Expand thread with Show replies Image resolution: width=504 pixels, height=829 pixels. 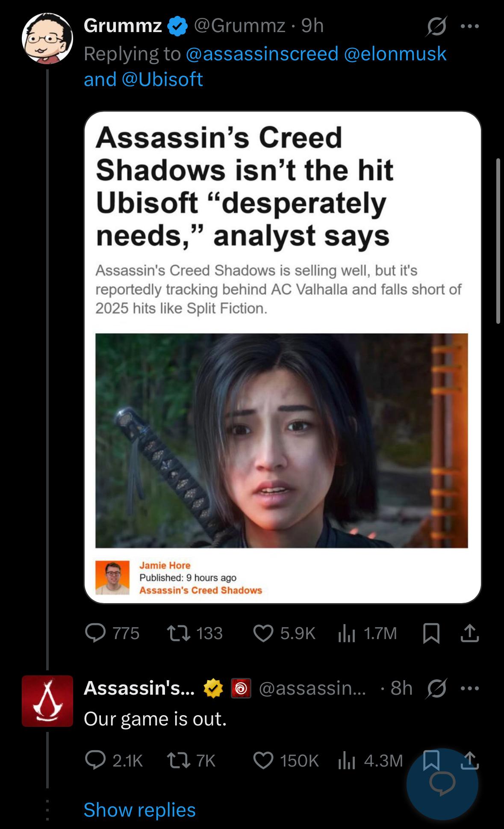tap(139, 810)
